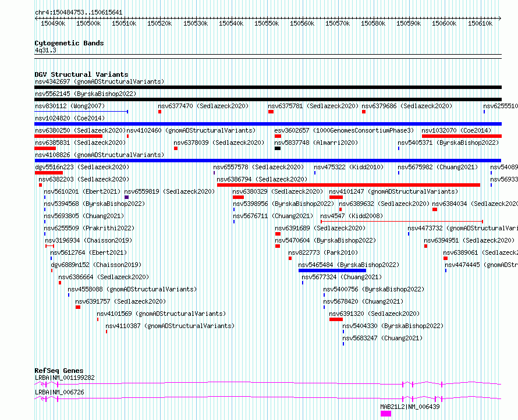This screenshot has width=518, height=420.
Task: Open nsv6379686 (Sedlazeck2020) label
Action: click(x=407, y=106)
